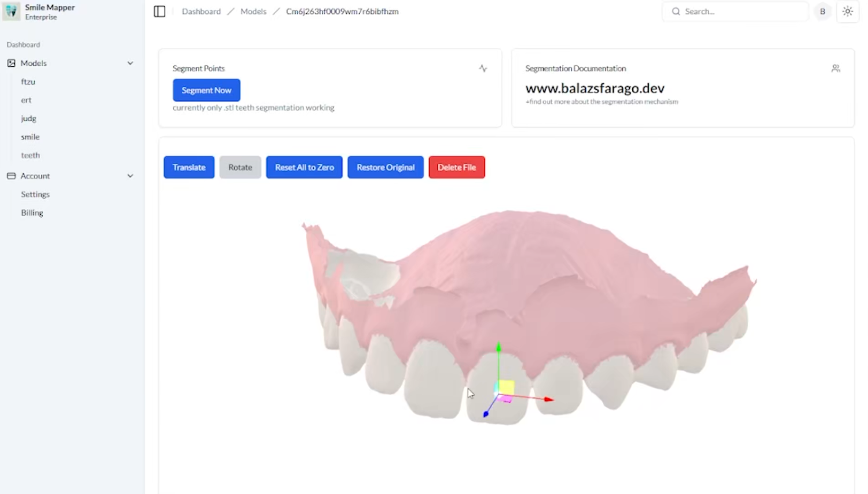Open Models from the breadcrumb
The width and height of the screenshot is (868, 494).
tap(253, 11)
